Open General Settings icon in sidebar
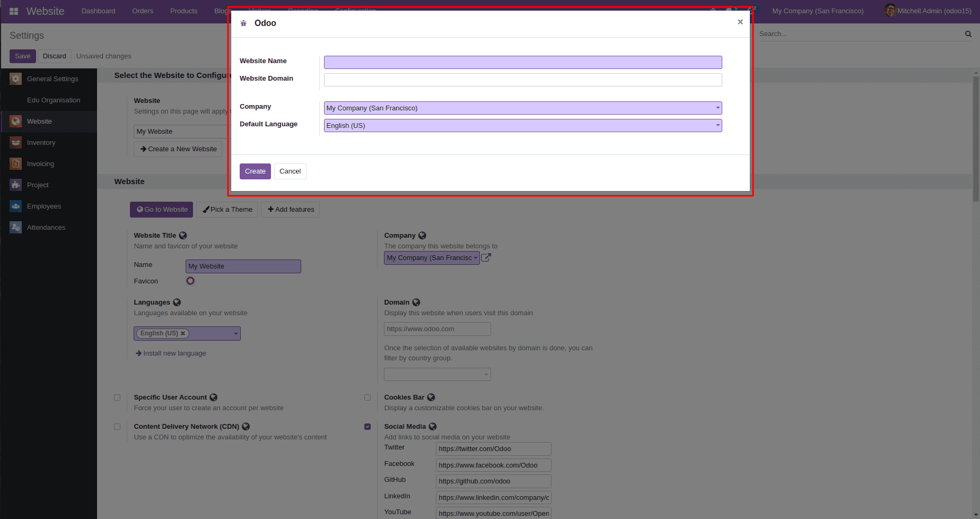 tap(16, 79)
